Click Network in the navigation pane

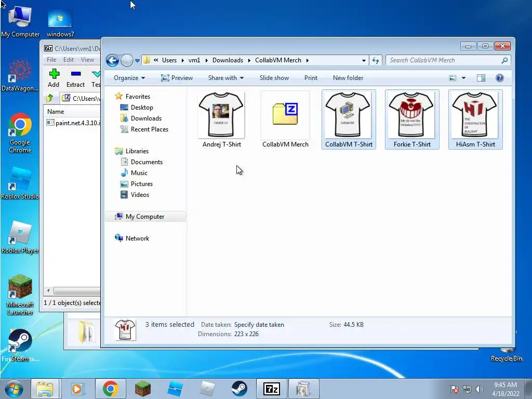[137, 238]
